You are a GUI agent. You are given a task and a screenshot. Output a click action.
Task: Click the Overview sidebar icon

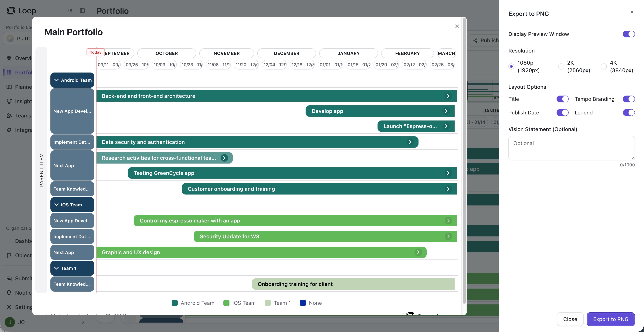9,58
